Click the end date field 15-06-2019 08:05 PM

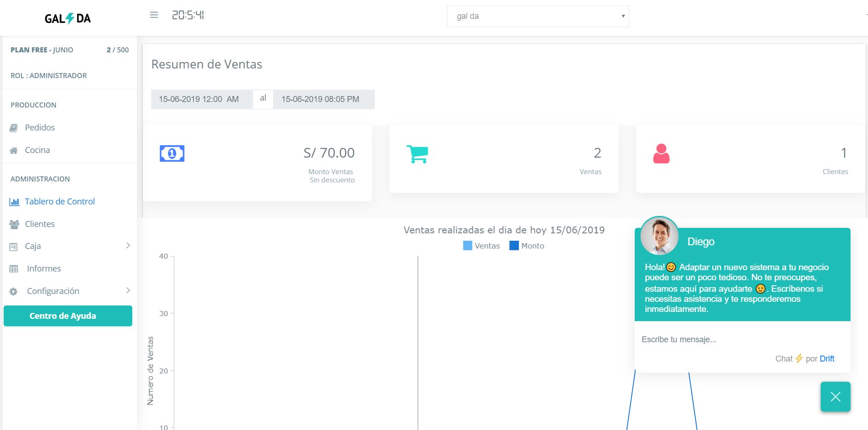pos(324,99)
